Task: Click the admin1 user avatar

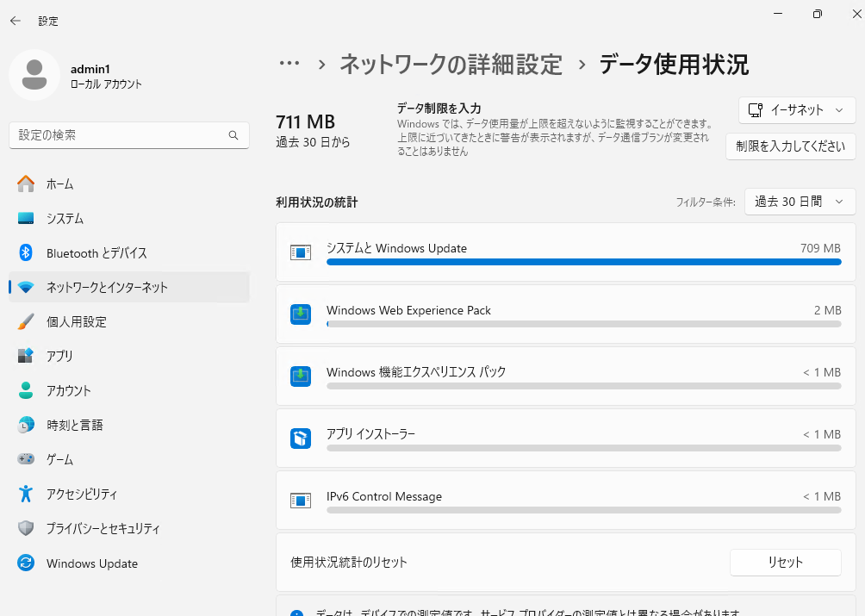Action: (x=34, y=75)
